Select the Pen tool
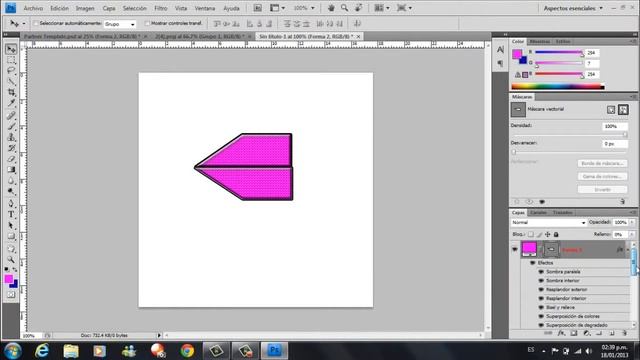 click(x=11, y=203)
